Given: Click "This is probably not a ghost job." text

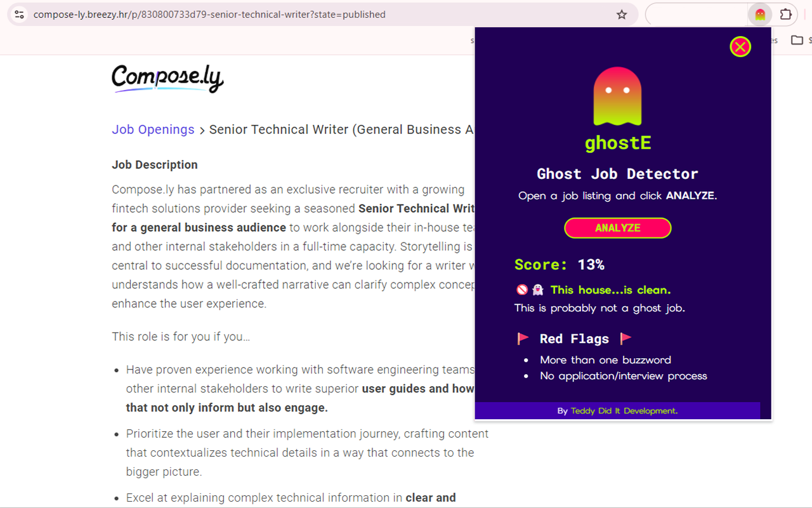Looking at the screenshot, I should pos(599,309).
